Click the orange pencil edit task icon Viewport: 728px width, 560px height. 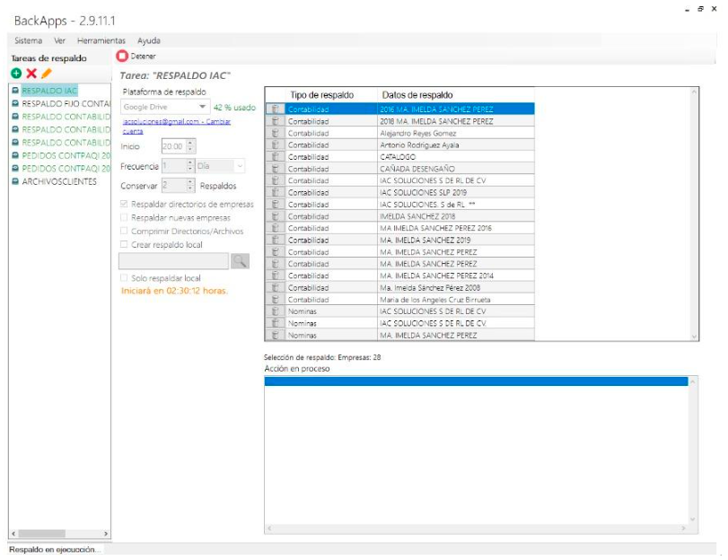47,73
